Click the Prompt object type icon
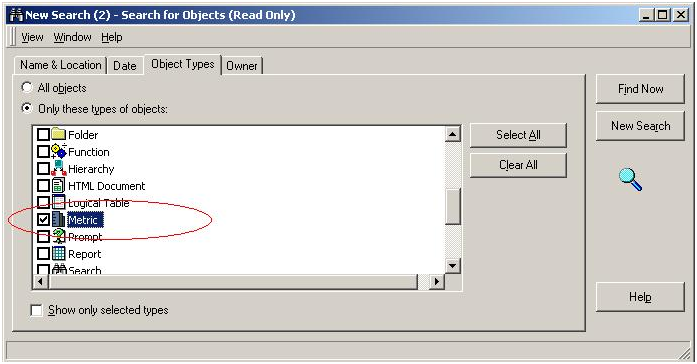The image size is (697, 364). (58, 236)
